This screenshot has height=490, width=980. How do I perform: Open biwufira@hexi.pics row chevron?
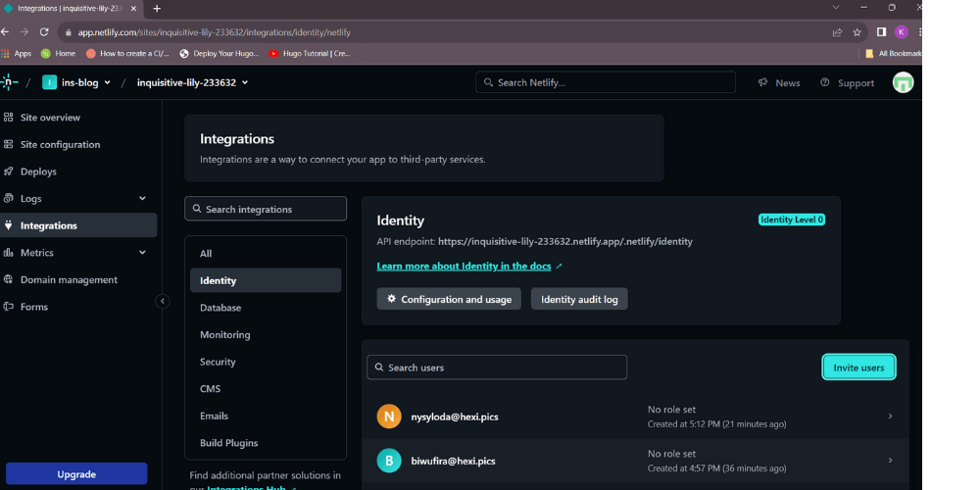coord(890,461)
